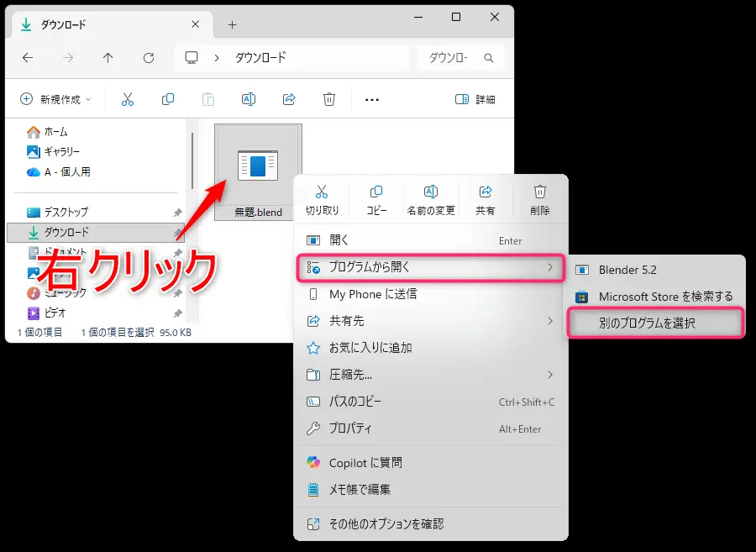756x552 pixels.
Task: Choose メモ帳で編集
Action: pyautogui.click(x=431, y=490)
